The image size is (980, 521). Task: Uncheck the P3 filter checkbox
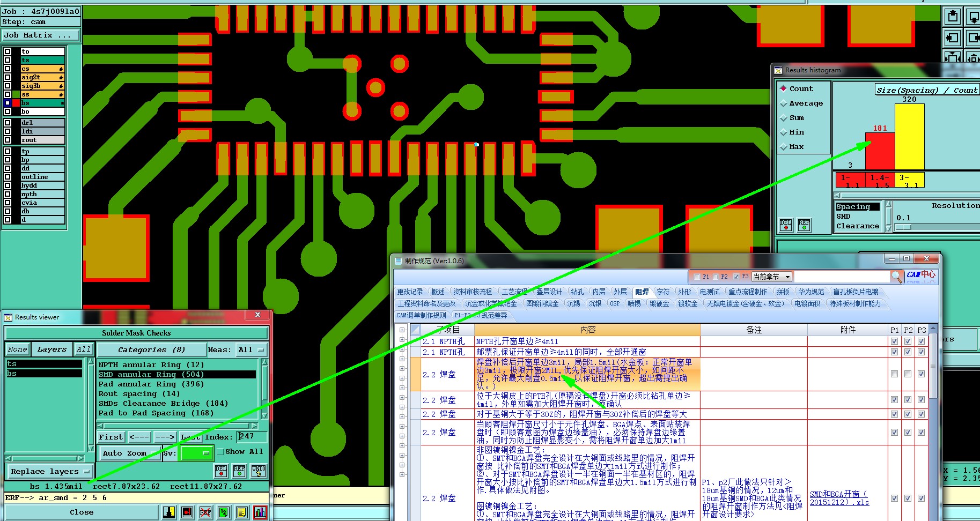point(736,277)
